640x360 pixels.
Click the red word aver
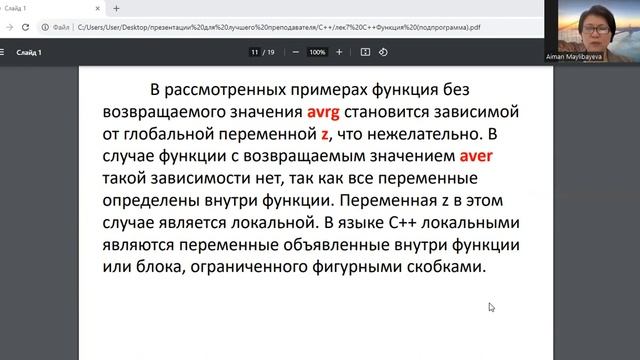tap(476, 156)
